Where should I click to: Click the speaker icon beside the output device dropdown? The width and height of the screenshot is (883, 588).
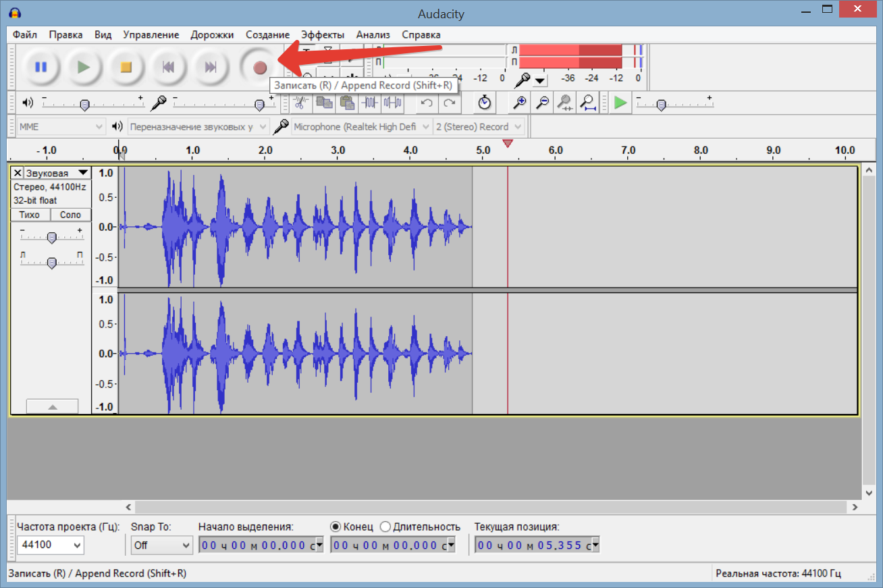tap(117, 126)
